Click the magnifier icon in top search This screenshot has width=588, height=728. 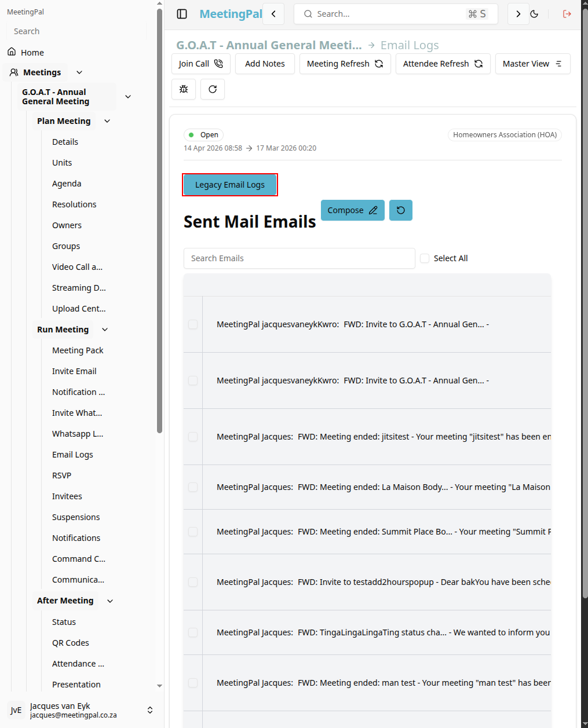(x=308, y=14)
